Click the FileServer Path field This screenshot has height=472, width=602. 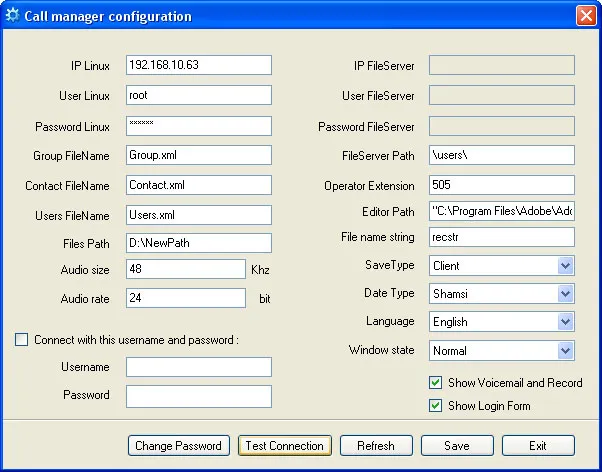click(x=502, y=155)
